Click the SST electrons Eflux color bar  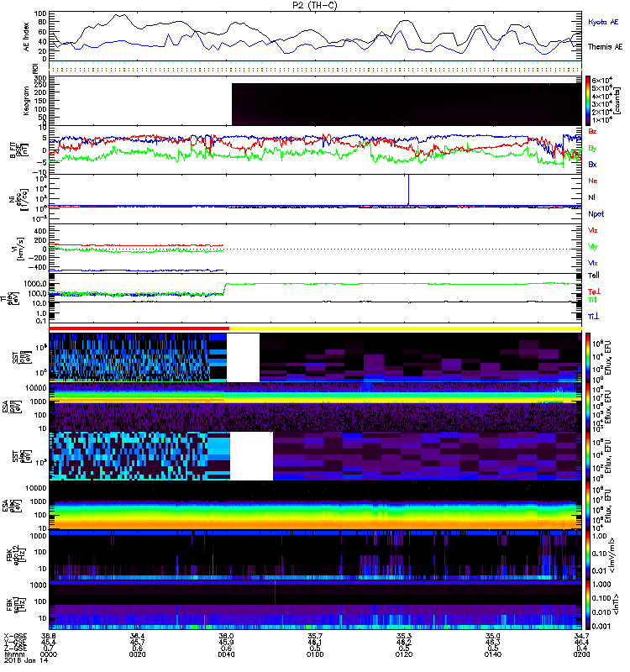click(x=588, y=456)
